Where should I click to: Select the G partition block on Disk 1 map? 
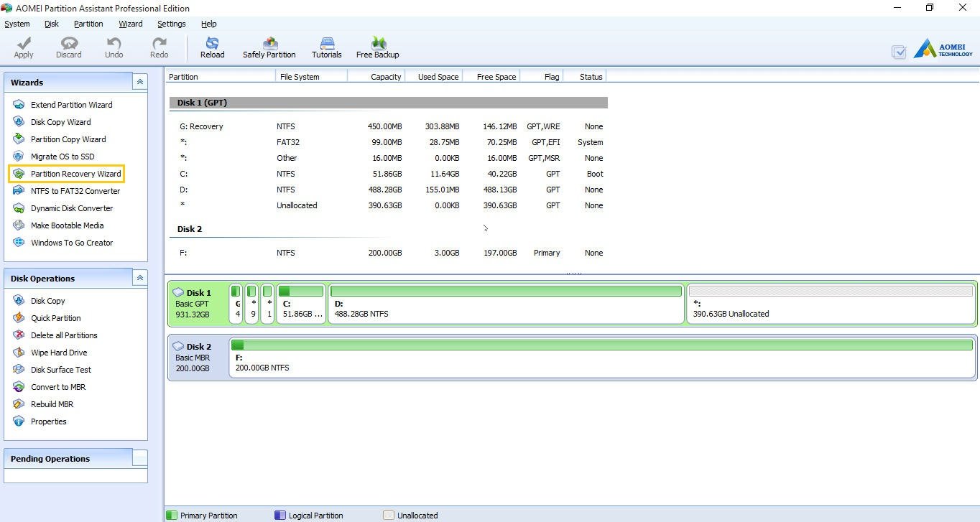[x=236, y=304]
